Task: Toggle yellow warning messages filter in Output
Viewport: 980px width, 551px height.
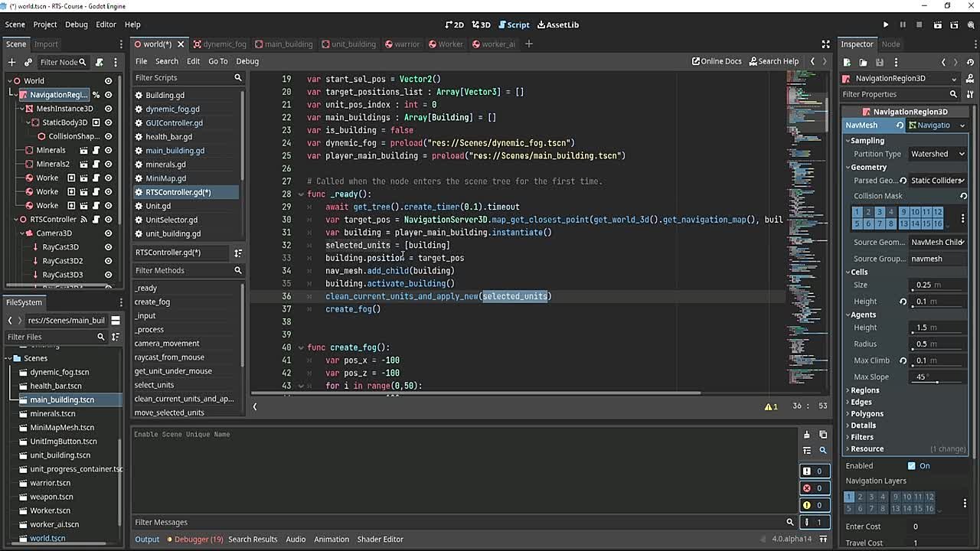Action: (813, 505)
